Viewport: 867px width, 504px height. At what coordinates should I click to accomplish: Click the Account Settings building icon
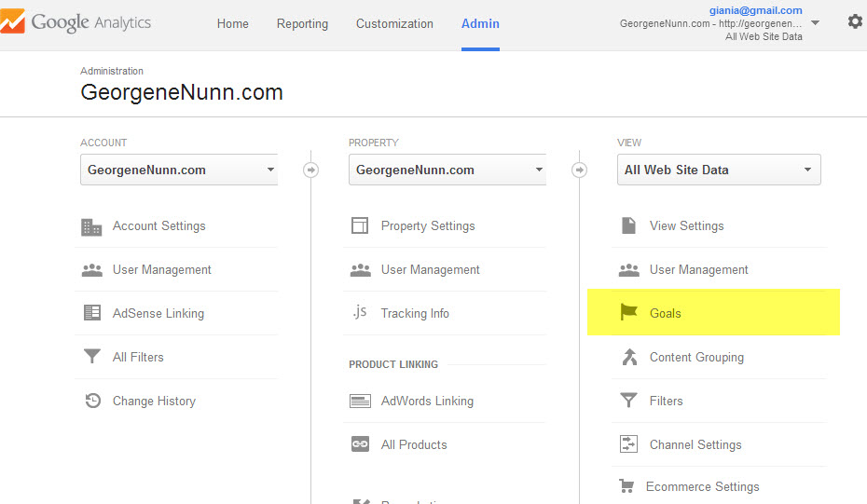91,226
